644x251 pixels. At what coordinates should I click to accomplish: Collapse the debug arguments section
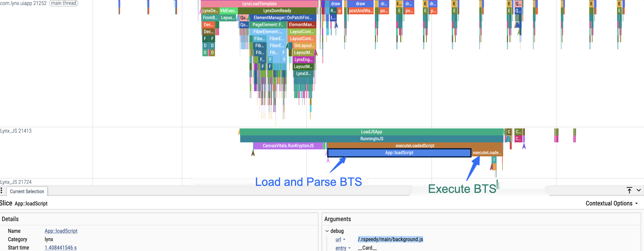point(327,231)
